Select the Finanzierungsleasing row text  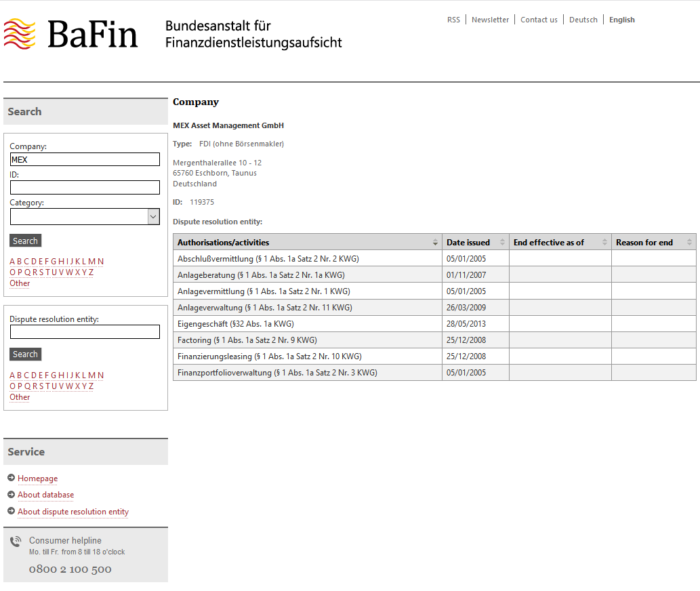click(x=270, y=356)
